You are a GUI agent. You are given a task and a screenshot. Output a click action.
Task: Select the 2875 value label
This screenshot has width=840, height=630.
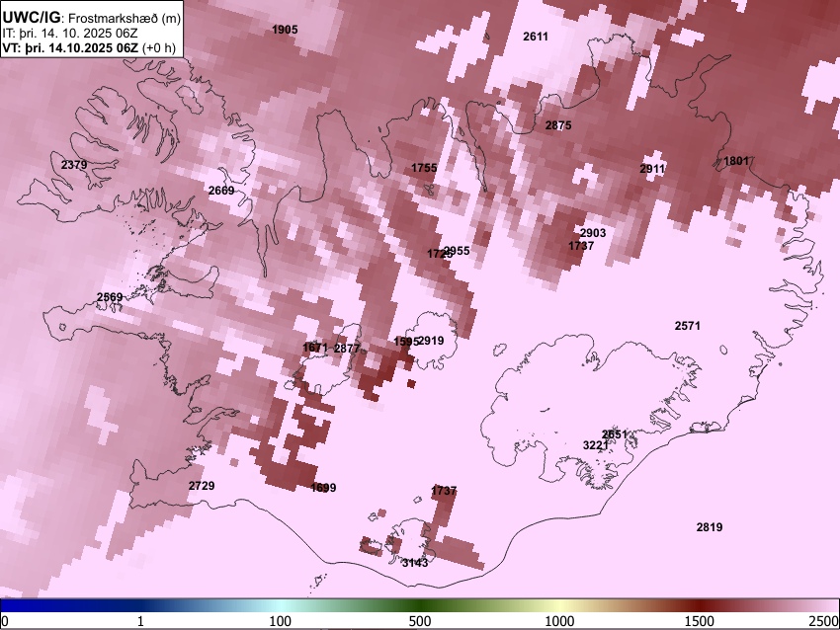click(558, 125)
